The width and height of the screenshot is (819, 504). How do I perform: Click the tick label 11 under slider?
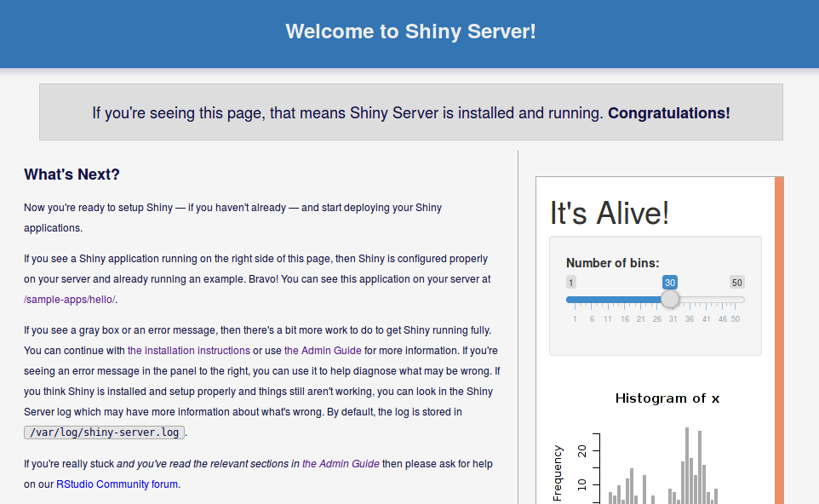click(x=608, y=319)
